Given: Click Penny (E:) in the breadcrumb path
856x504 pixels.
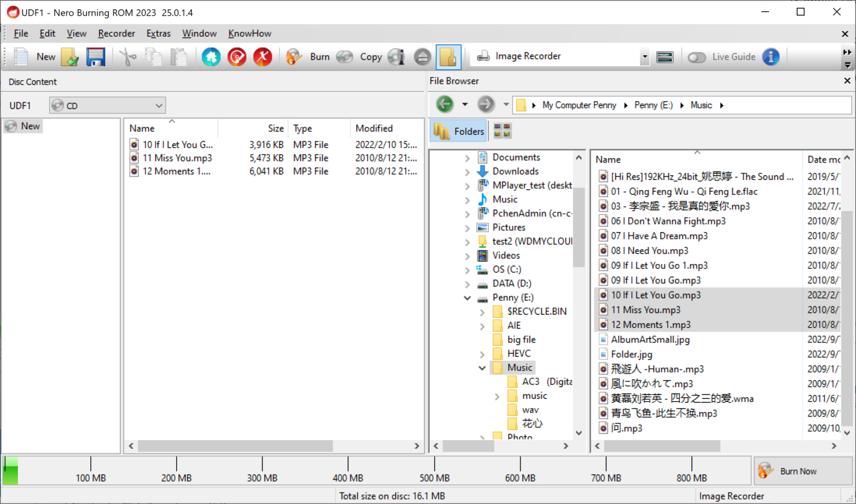Looking at the screenshot, I should tap(653, 105).
